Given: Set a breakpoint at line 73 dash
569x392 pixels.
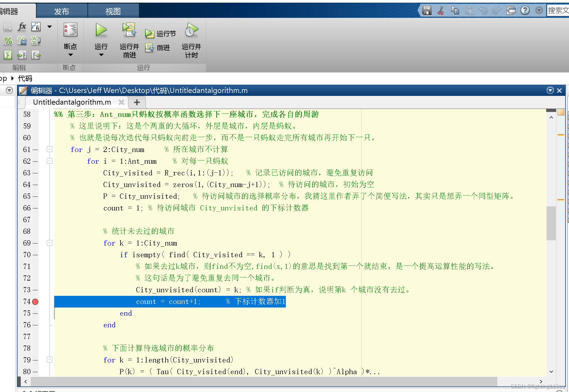Looking at the screenshot, I should coord(35,290).
